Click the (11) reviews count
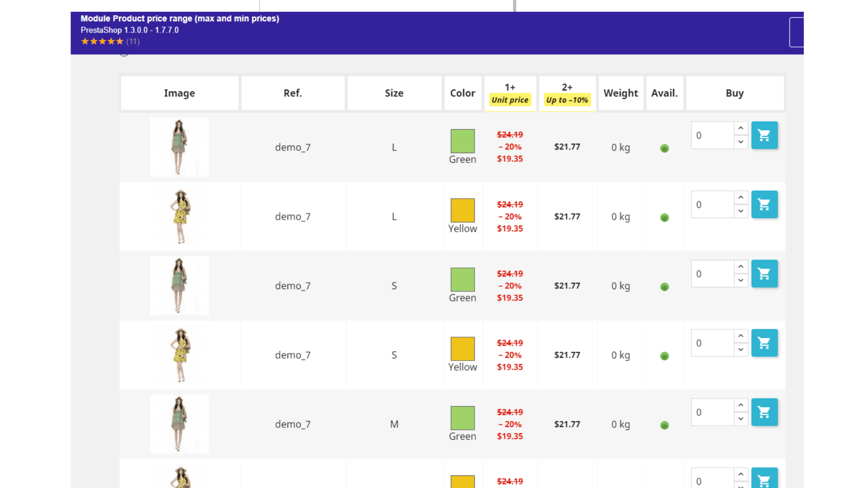This screenshot has height=488, width=868. (133, 42)
